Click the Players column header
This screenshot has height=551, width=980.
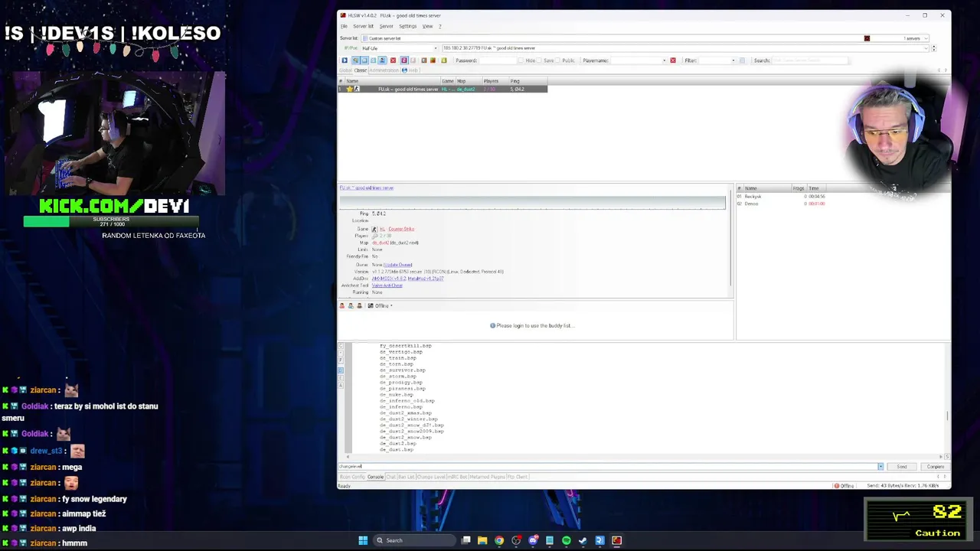(x=495, y=80)
